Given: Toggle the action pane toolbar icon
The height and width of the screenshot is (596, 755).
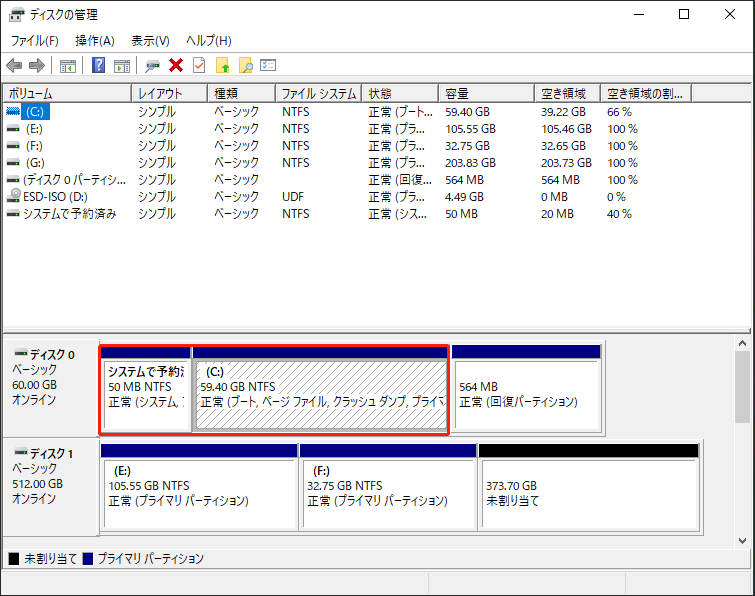Looking at the screenshot, I should (122, 65).
